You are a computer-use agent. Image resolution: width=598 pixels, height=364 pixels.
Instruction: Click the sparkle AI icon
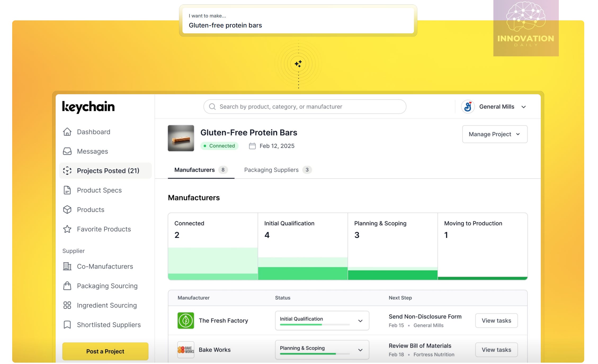(298, 64)
